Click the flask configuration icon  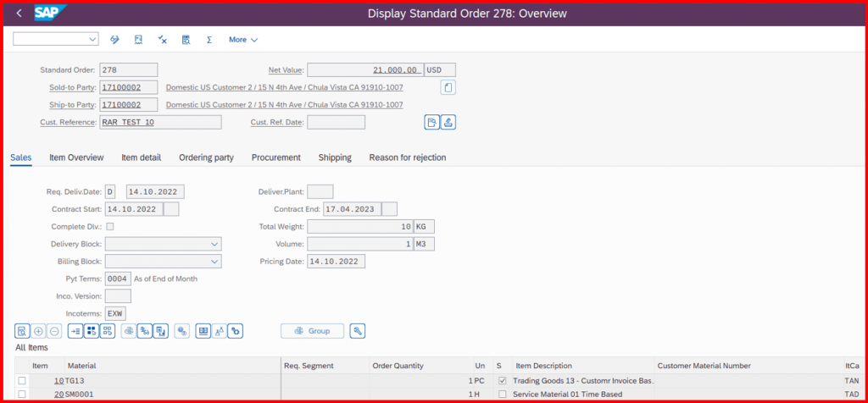coord(220,331)
